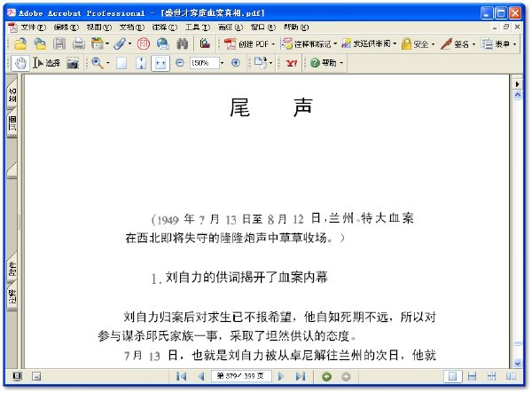Click the zoom percentage field showing 150%
532x393 pixels.
(x=204, y=63)
